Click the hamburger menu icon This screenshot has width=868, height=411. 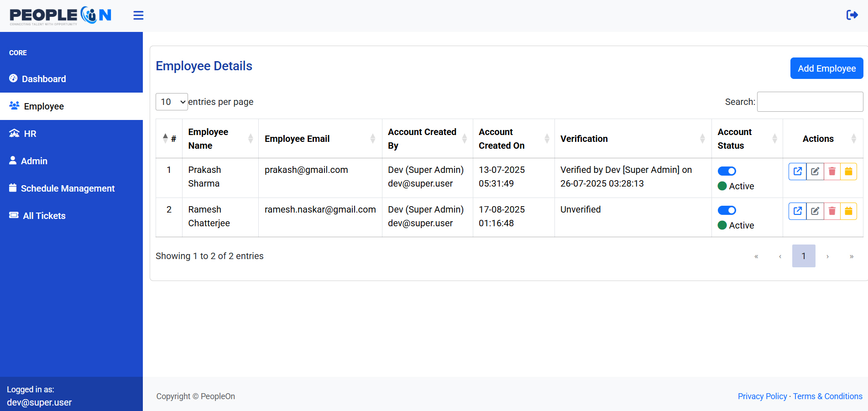(x=138, y=16)
